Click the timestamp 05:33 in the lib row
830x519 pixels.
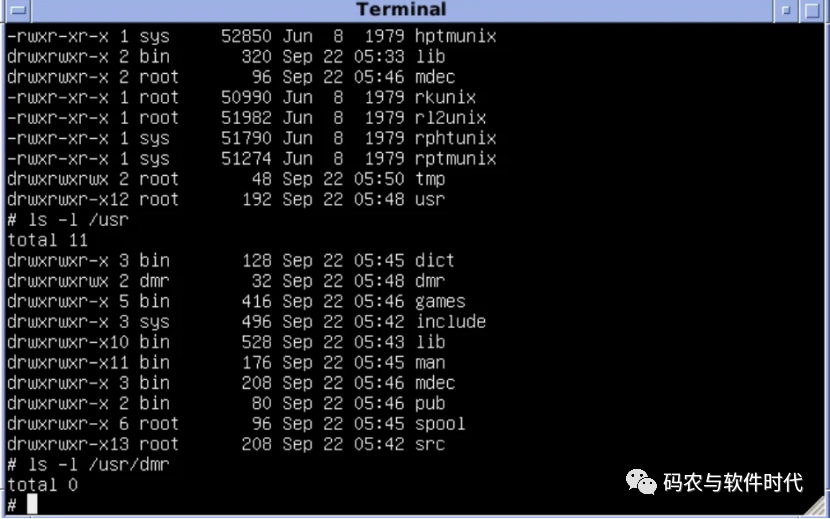pyautogui.click(x=379, y=56)
